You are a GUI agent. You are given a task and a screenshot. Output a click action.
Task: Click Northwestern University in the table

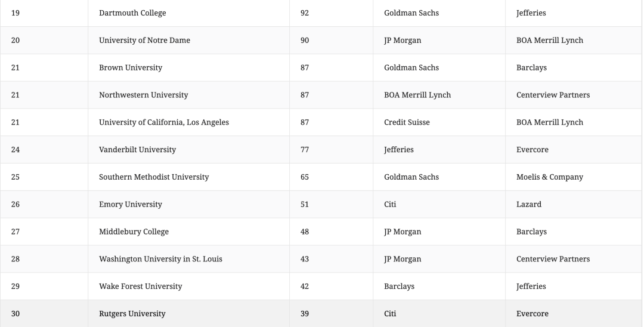tap(143, 95)
